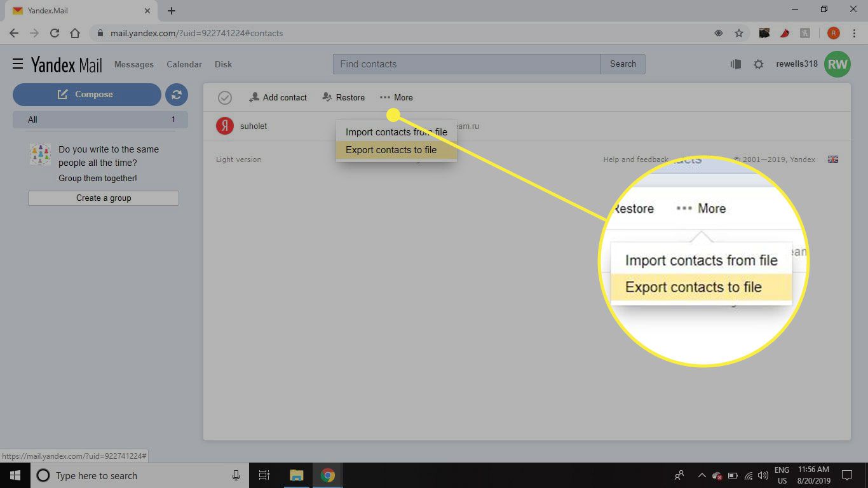Open the suholet contact name
The image size is (868, 488).
click(x=254, y=126)
